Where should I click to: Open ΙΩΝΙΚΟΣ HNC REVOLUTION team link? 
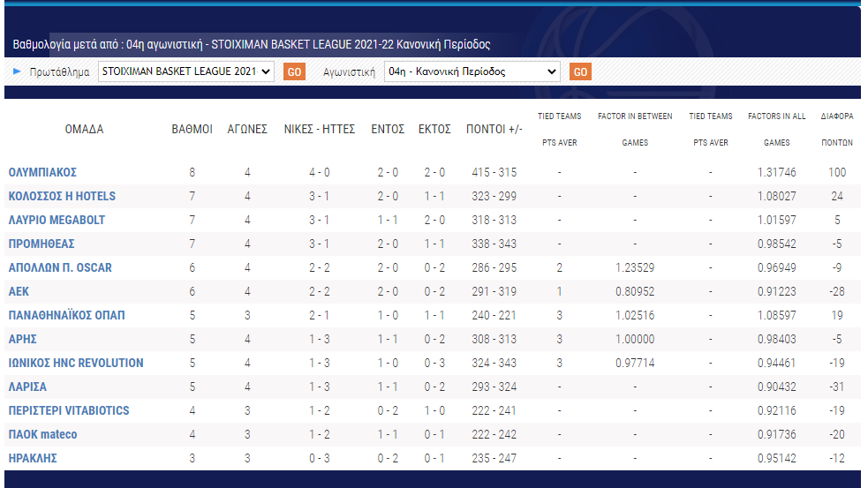pyautogui.click(x=76, y=363)
